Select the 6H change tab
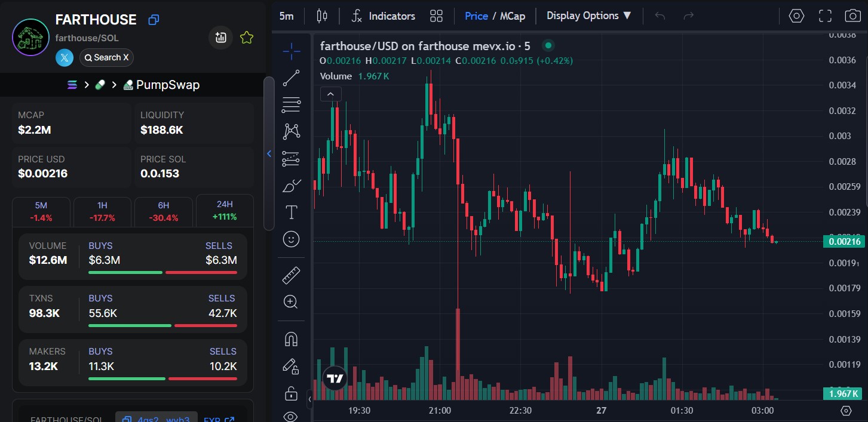This screenshot has height=422, width=868. (164, 211)
